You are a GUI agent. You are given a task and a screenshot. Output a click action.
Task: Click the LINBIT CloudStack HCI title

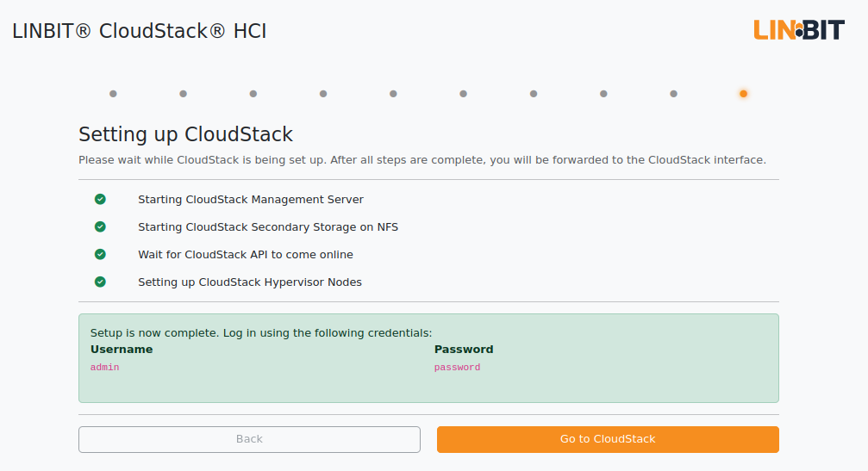[x=140, y=31]
